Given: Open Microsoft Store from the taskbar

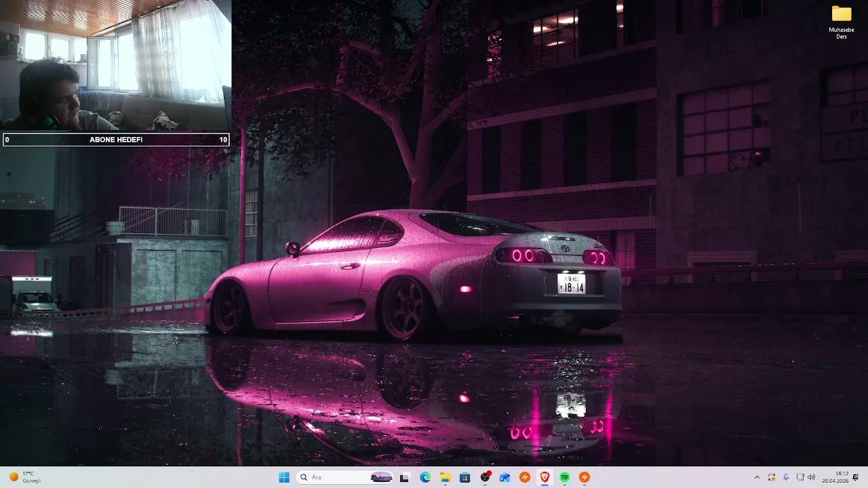Looking at the screenshot, I should coord(465,477).
